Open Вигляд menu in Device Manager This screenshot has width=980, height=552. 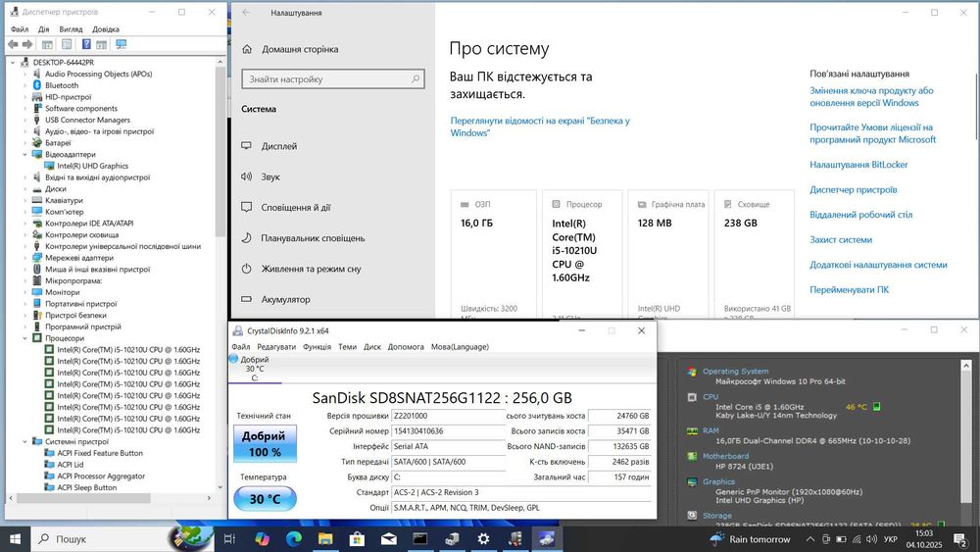[x=71, y=29]
